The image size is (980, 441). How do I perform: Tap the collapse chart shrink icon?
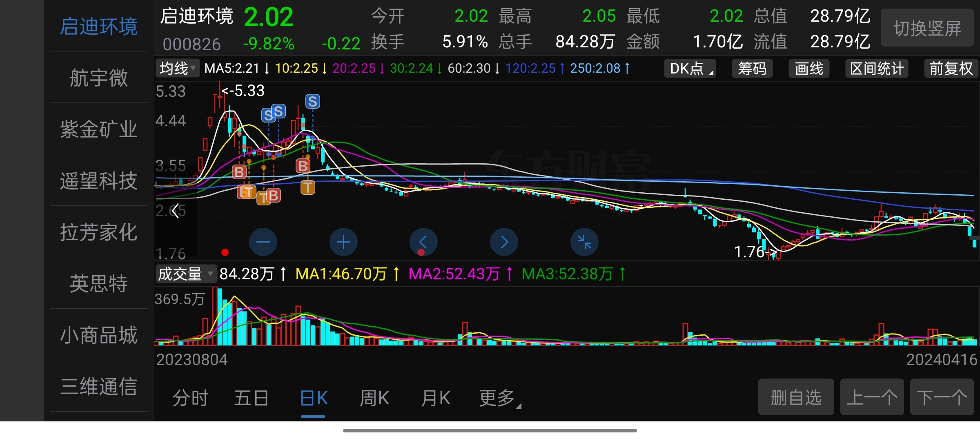(584, 242)
